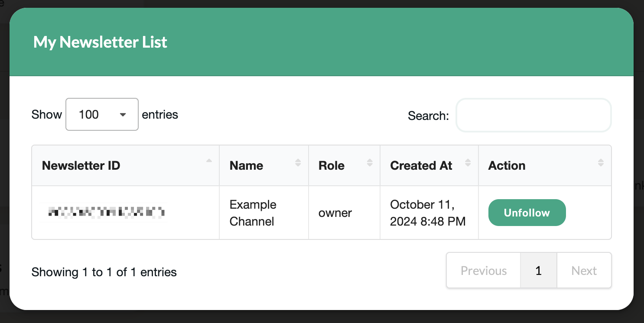This screenshot has width=644, height=323.
Task: Click the Search: label
Action: [428, 116]
